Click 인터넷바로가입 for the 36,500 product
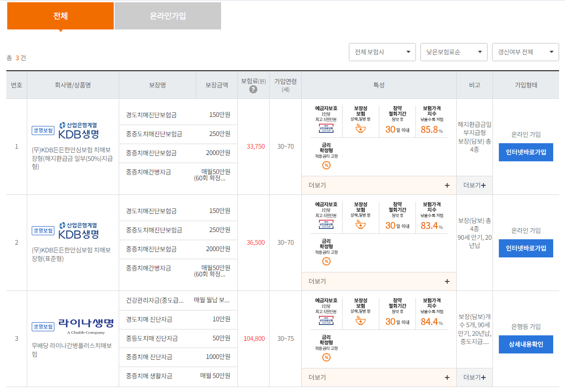 [x=526, y=248]
